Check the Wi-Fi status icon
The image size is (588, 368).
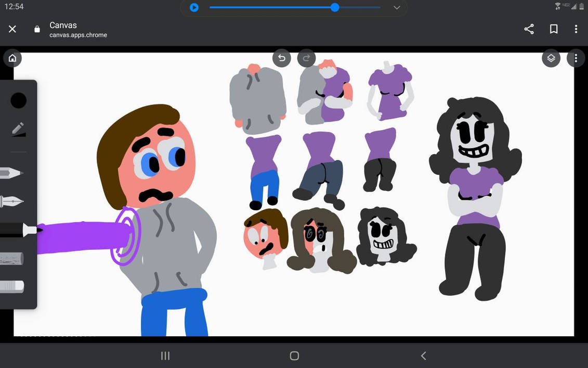558,6
